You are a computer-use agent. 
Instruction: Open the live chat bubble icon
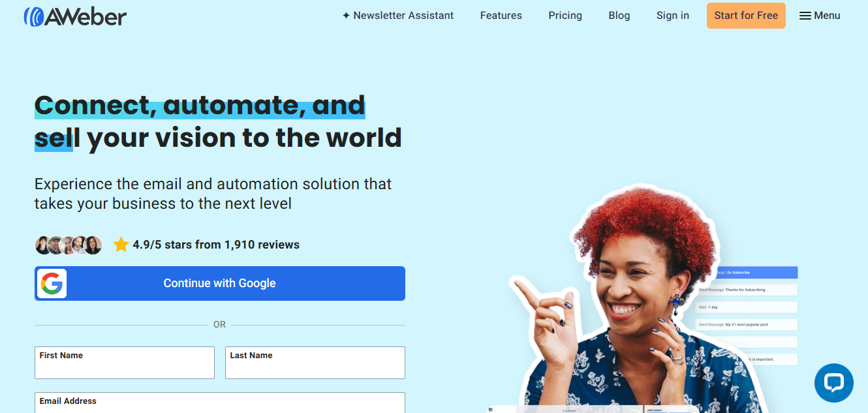(834, 382)
